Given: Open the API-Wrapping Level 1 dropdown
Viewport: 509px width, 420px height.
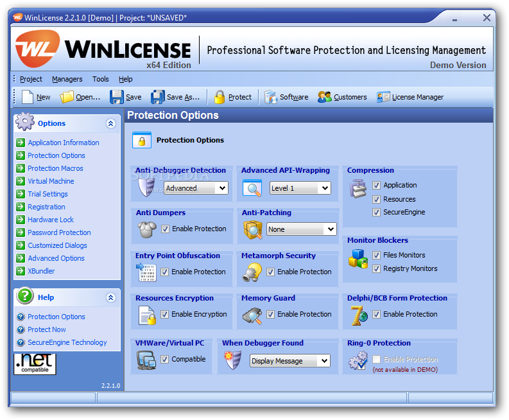Looking at the screenshot, I should 300,188.
